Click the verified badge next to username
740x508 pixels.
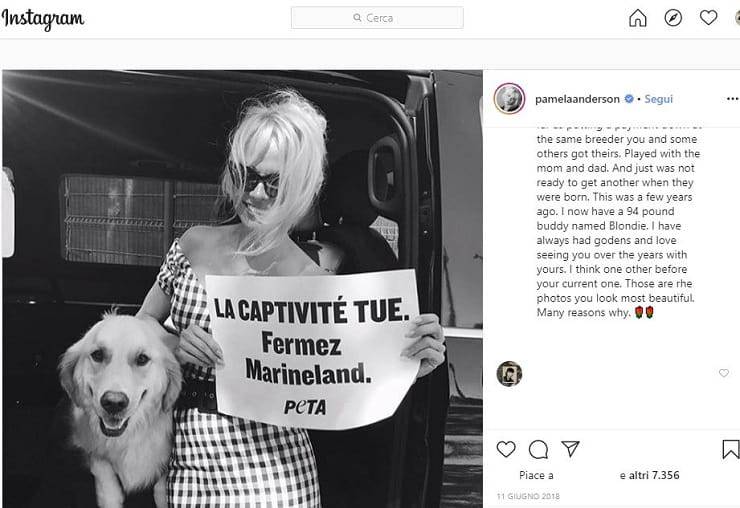point(629,99)
